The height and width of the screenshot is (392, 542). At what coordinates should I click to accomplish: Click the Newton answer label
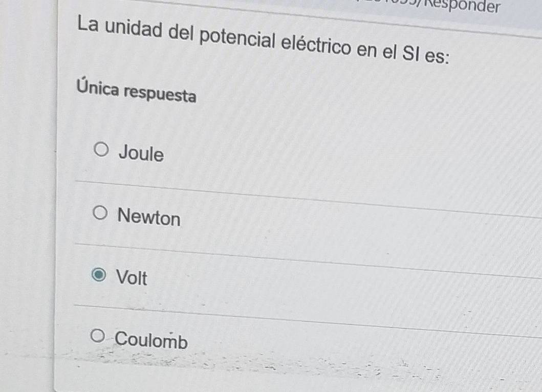(x=148, y=217)
